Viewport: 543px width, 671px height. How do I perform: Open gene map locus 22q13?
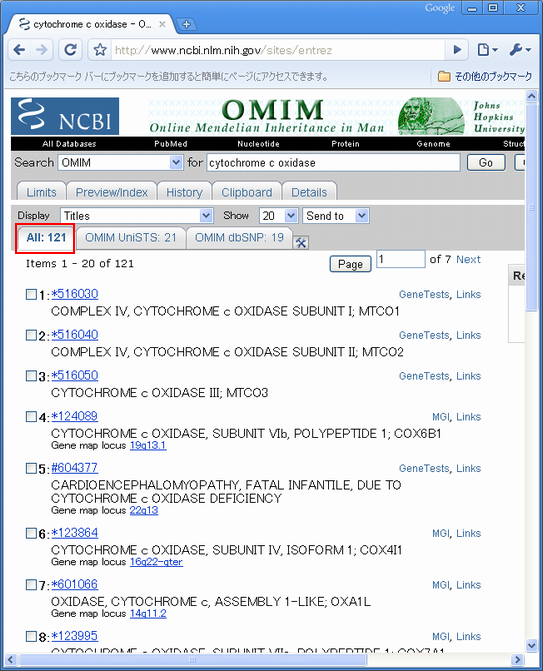(x=144, y=510)
